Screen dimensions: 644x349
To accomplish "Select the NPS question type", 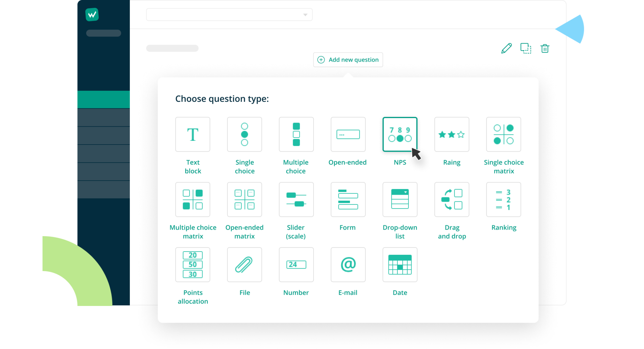I will coord(400,134).
